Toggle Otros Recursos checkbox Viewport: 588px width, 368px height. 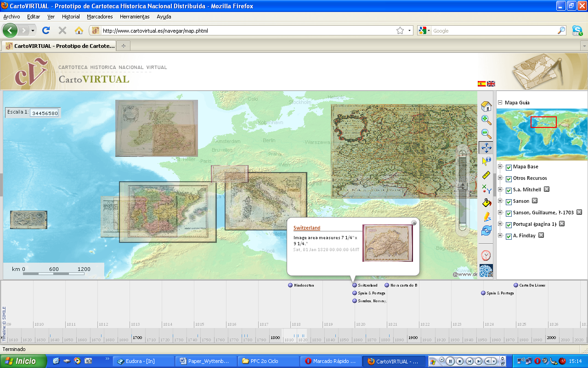509,179
